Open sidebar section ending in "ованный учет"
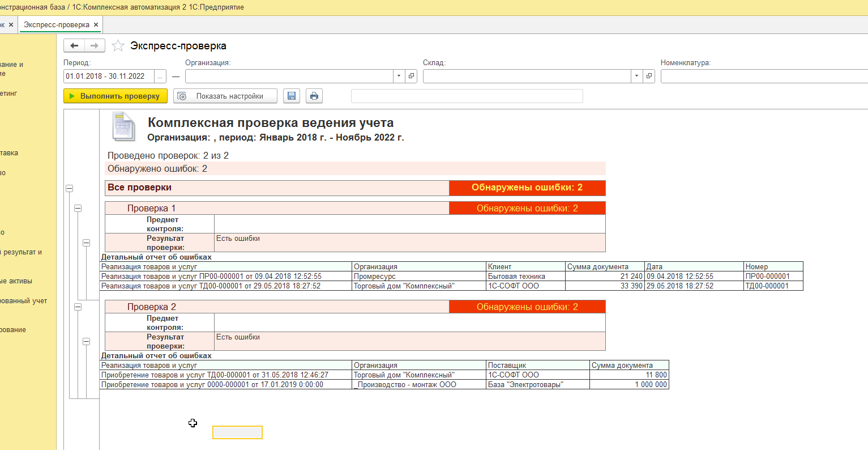The height and width of the screenshot is (450, 868). click(24, 301)
